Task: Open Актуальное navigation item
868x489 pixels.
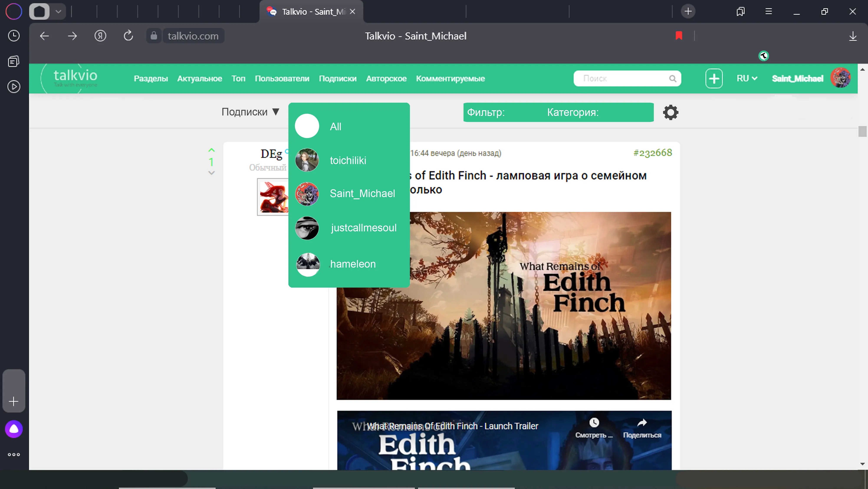Action: 200,79
